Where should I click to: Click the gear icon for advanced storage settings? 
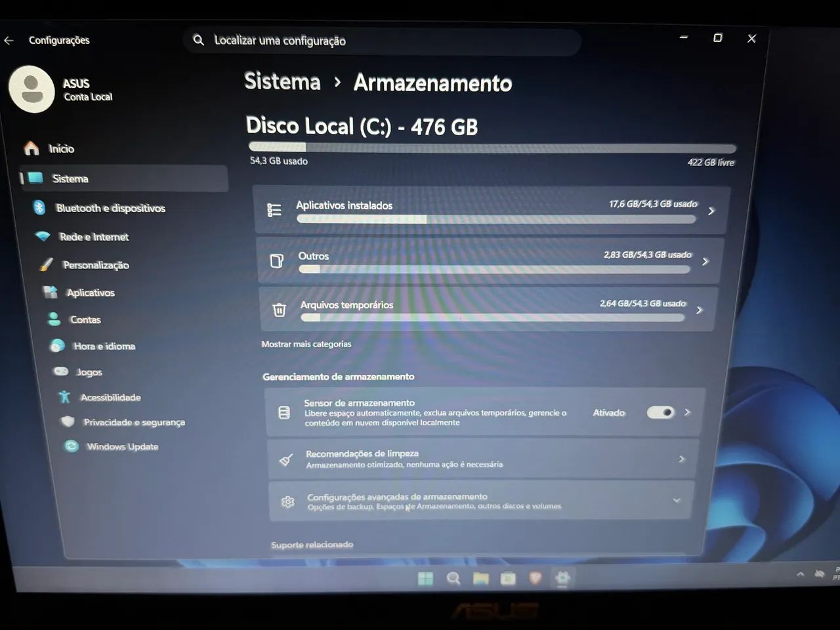coord(287,502)
